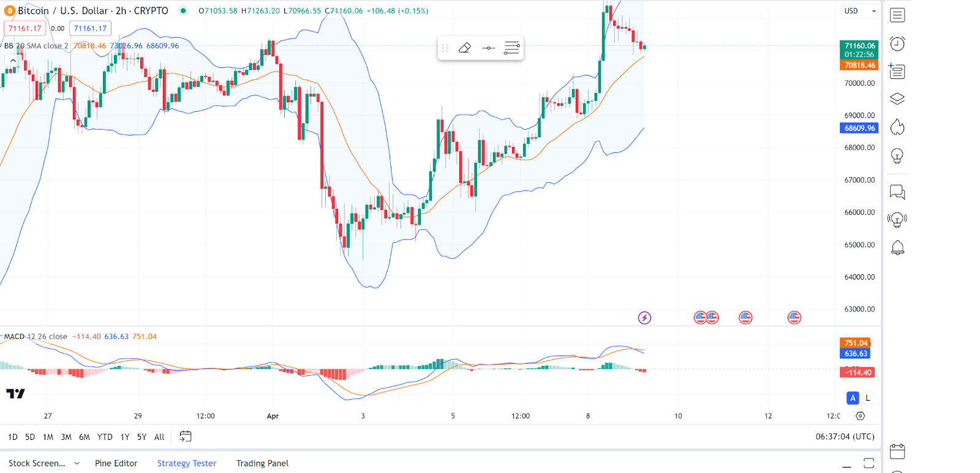This screenshot has height=473, width=980.
Task: Open the Ideas stream broadcast icon
Action: 897,220
